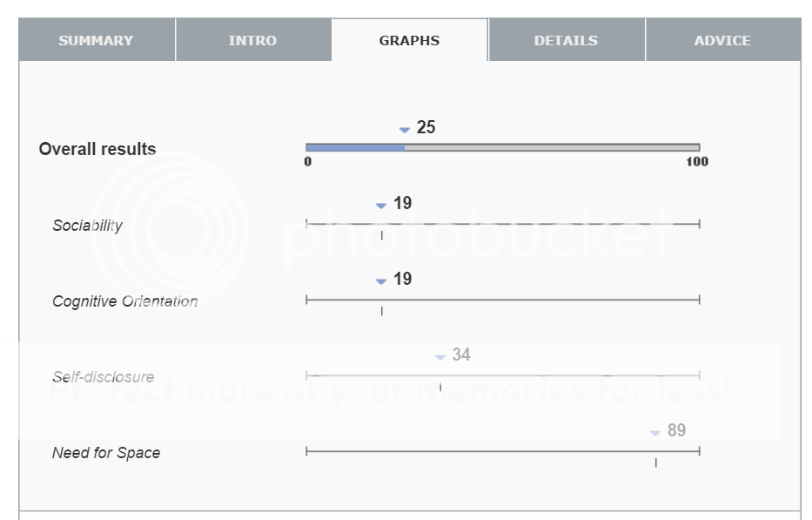Click the Overall results heading

(97, 149)
